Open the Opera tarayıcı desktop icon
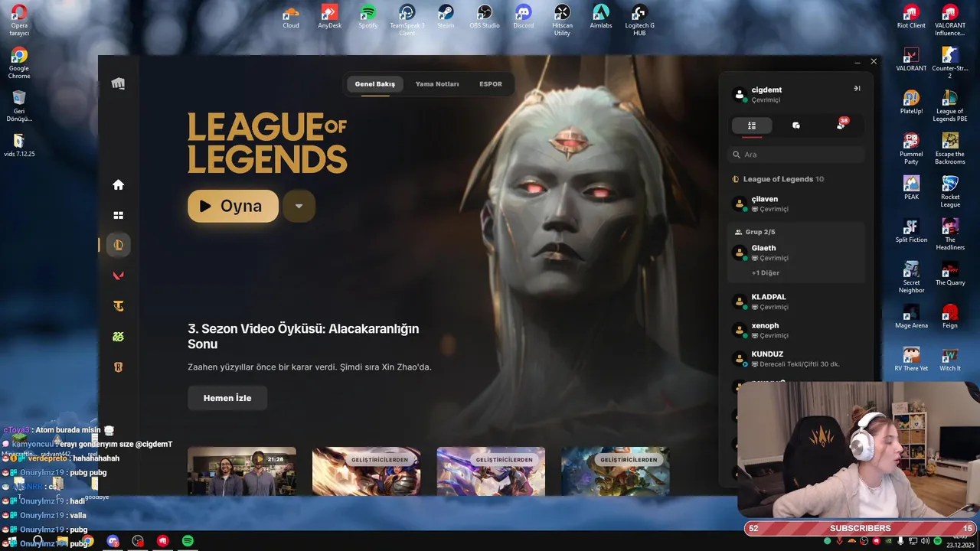The height and width of the screenshot is (551, 980). coord(19,20)
